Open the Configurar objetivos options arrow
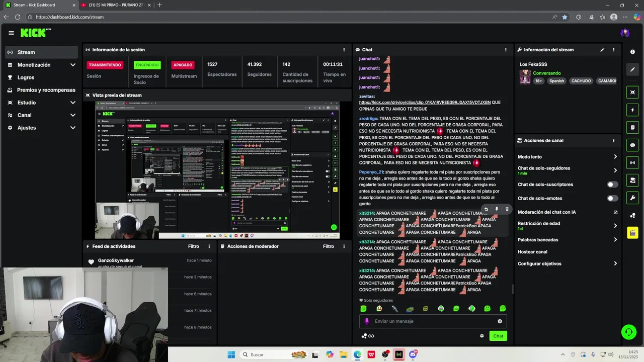The height and width of the screenshot is (362, 644). (615, 263)
